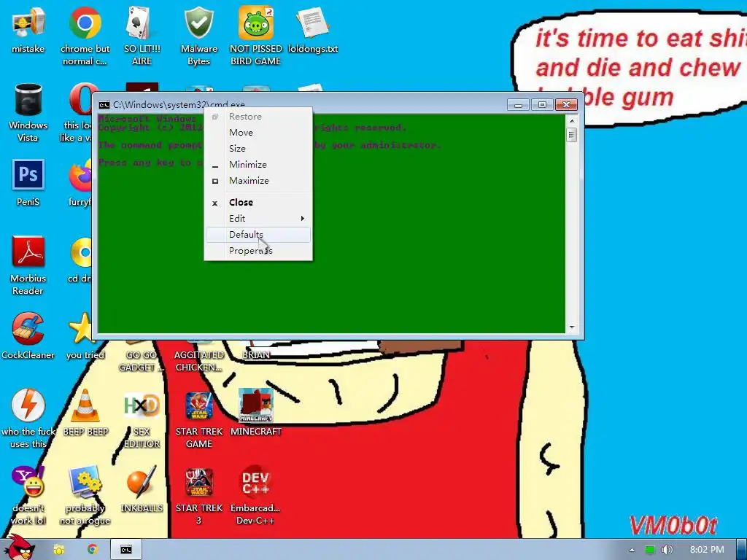This screenshot has height=560, width=747.
Task: Launch the Malware Bytes desktop icon
Action: pos(198,36)
